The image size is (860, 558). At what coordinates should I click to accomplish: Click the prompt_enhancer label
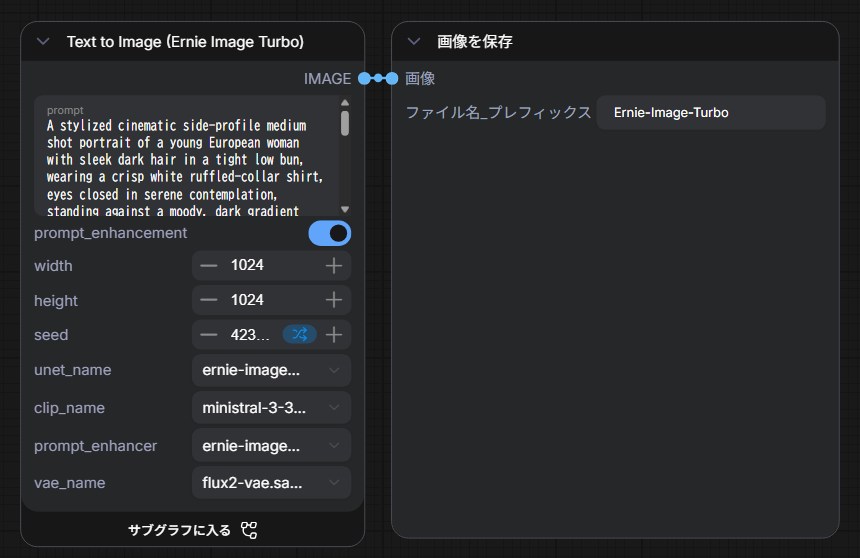click(95, 446)
